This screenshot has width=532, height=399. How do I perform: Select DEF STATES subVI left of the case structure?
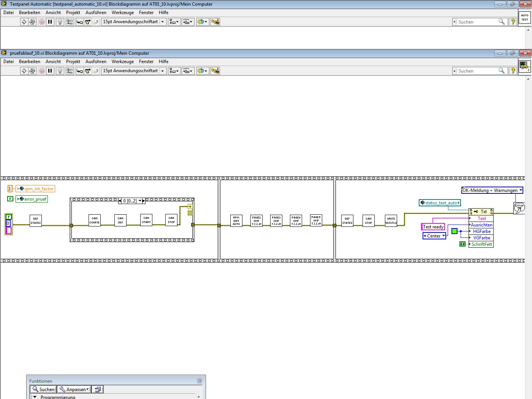[x=36, y=221]
